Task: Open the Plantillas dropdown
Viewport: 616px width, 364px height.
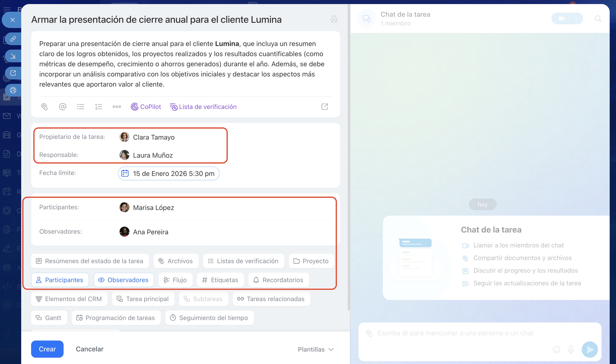Action: point(315,349)
